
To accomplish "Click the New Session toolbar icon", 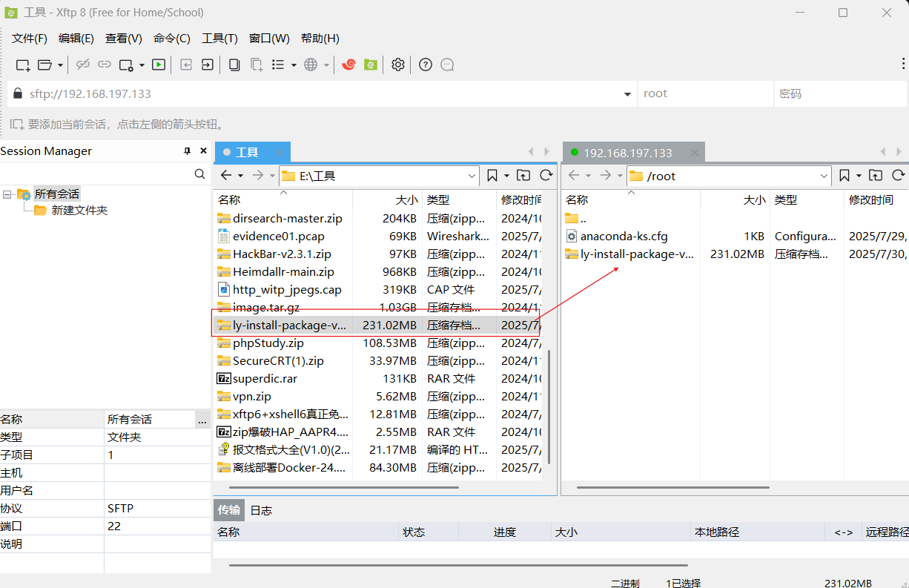I will pyautogui.click(x=23, y=65).
